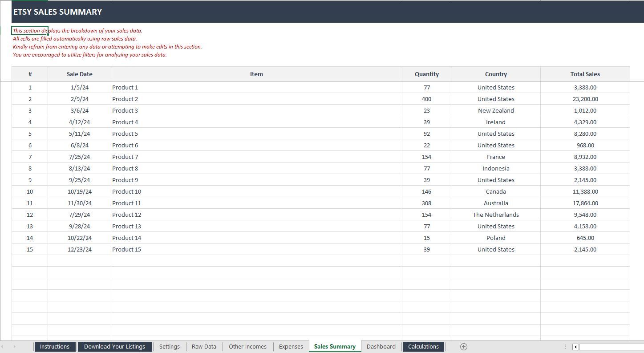Add a new sheet with plus icon
The height and width of the screenshot is (353, 644).
pyautogui.click(x=463, y=347)
